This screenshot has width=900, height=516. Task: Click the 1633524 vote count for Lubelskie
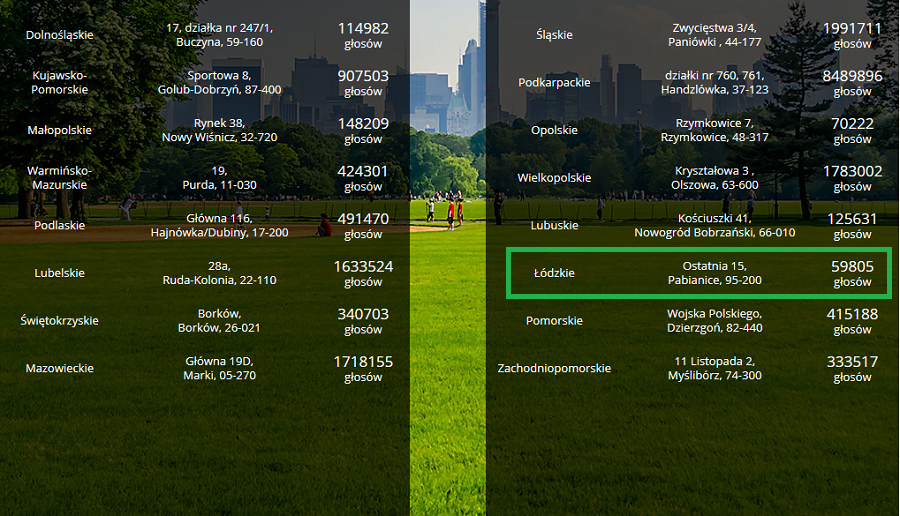coord(363,267)
